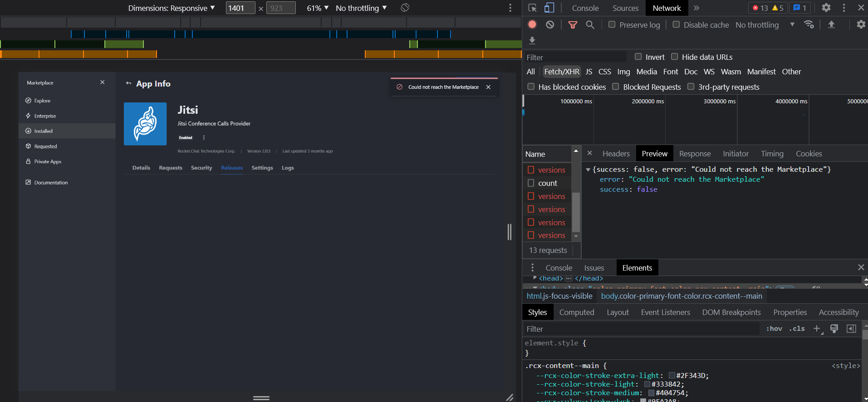
Task: Check Blocked Requests checkbox
Action: pos(616,87)
